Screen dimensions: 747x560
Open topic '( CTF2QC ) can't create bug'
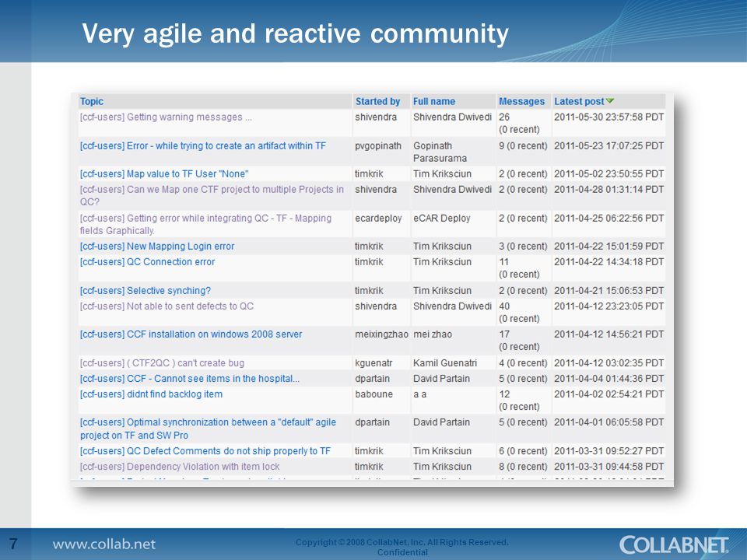(162, 363)
